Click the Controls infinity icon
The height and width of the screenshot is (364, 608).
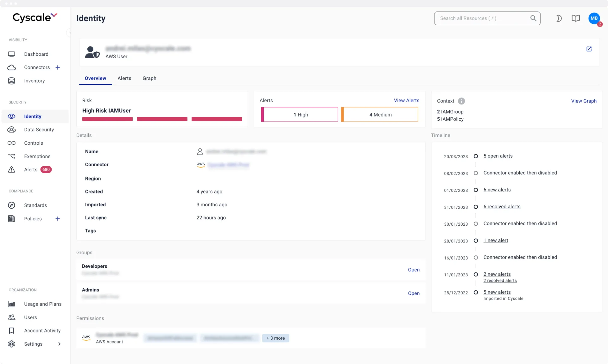coord(11,143)
